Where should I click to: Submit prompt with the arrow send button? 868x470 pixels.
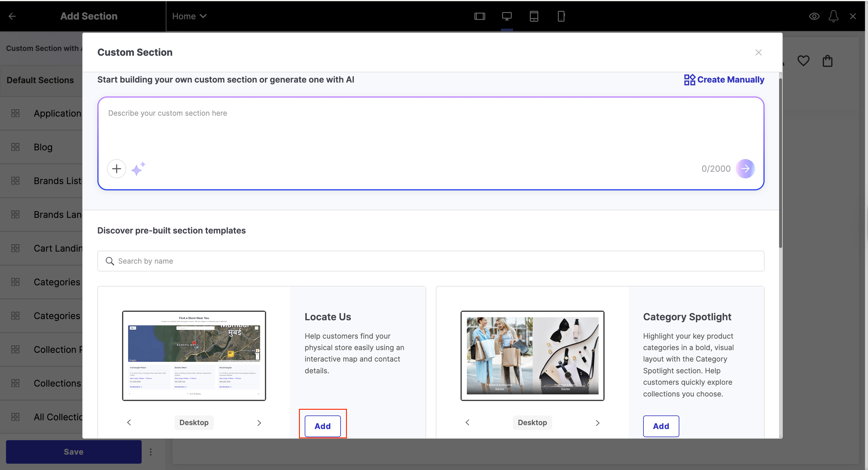745,168
